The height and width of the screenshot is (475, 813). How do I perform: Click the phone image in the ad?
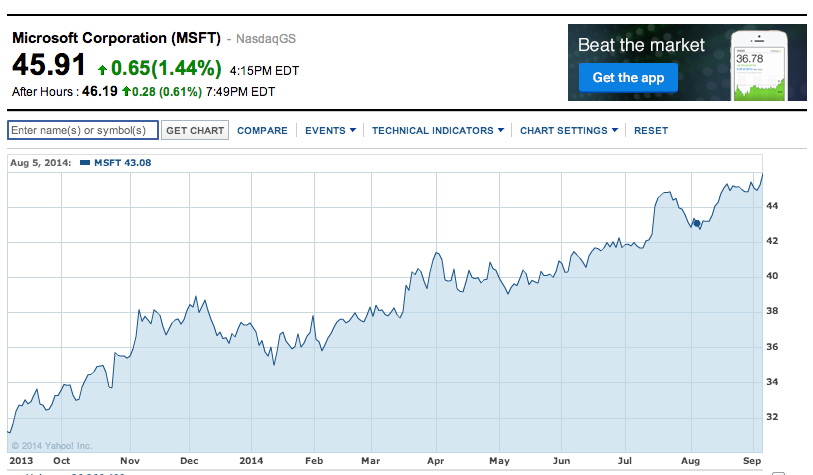755,65
